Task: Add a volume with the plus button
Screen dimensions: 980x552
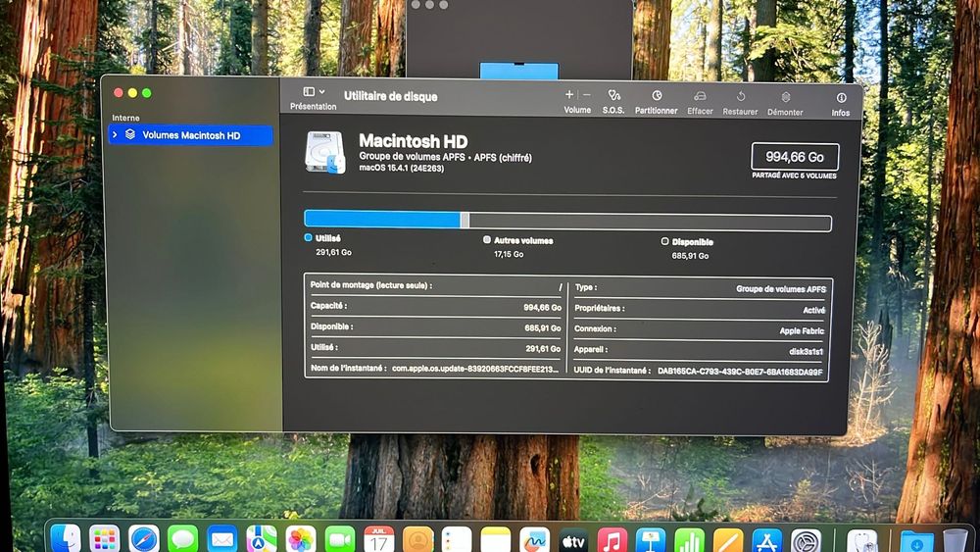Action: tap(568, 95)
